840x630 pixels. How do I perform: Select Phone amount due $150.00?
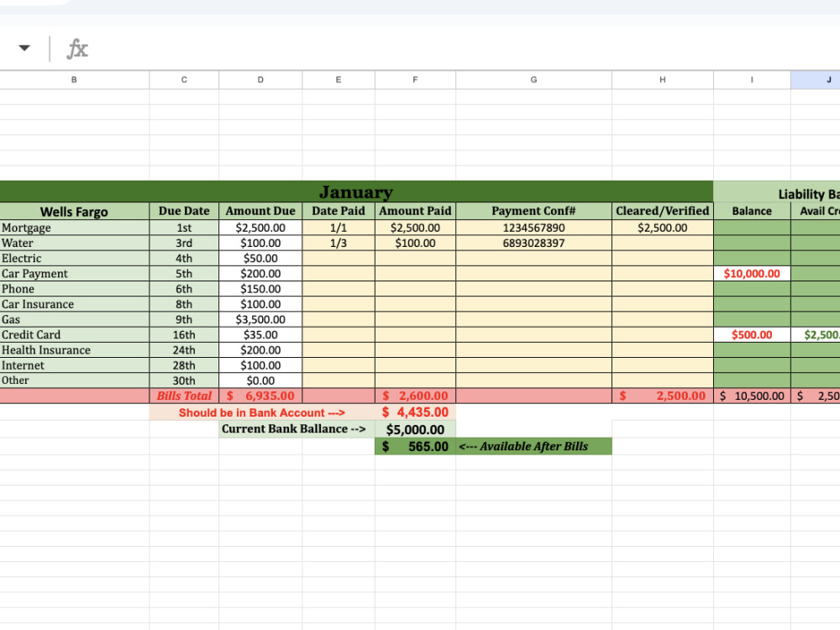point(260,289)
